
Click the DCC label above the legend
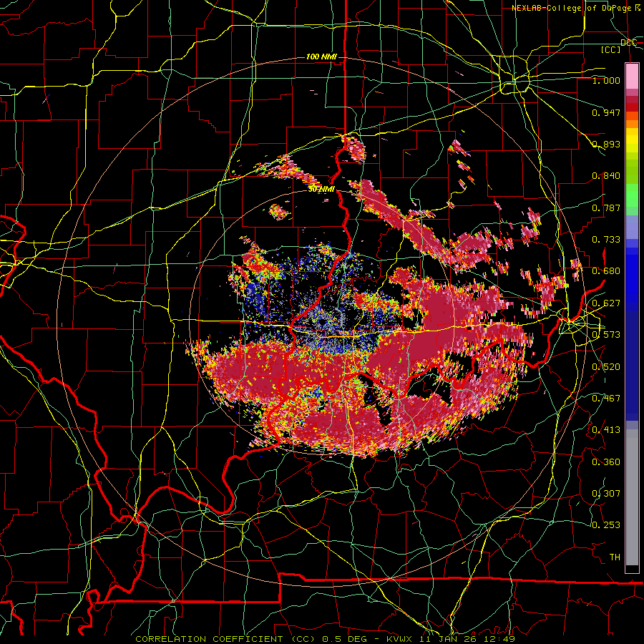coord(628,43)
